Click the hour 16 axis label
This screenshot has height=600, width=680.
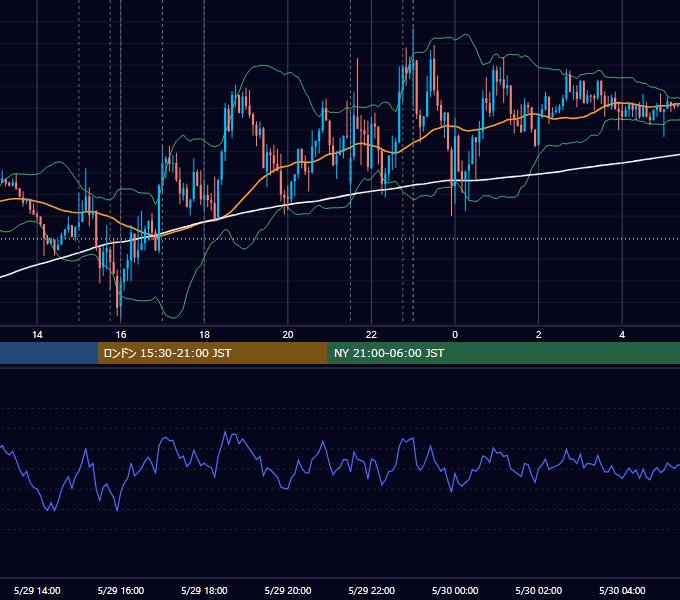tap(121, 335)
